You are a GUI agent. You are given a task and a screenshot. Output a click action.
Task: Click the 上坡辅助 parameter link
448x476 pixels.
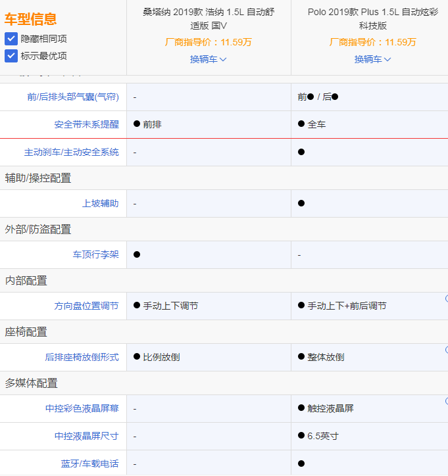pos(100,203)
